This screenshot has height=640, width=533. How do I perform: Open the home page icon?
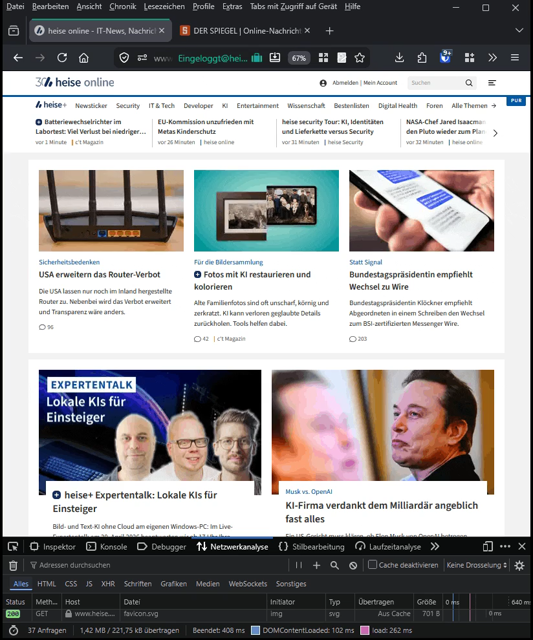[84, 58]
